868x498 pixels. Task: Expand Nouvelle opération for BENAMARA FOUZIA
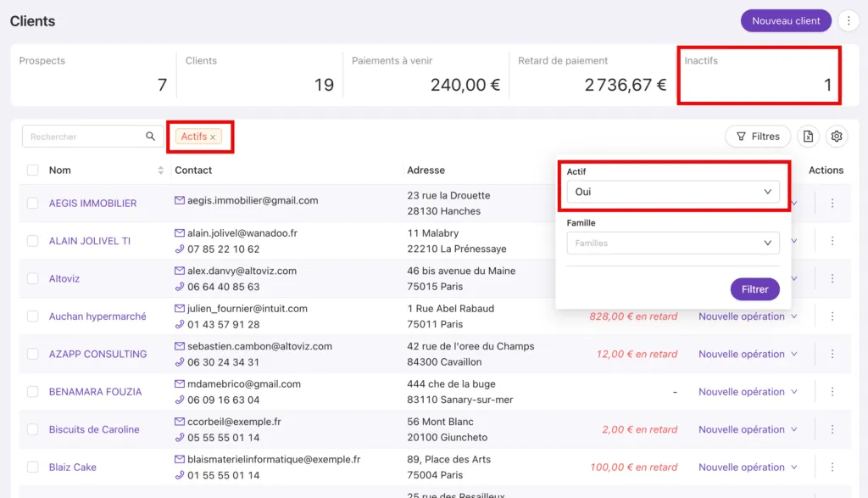748,392
